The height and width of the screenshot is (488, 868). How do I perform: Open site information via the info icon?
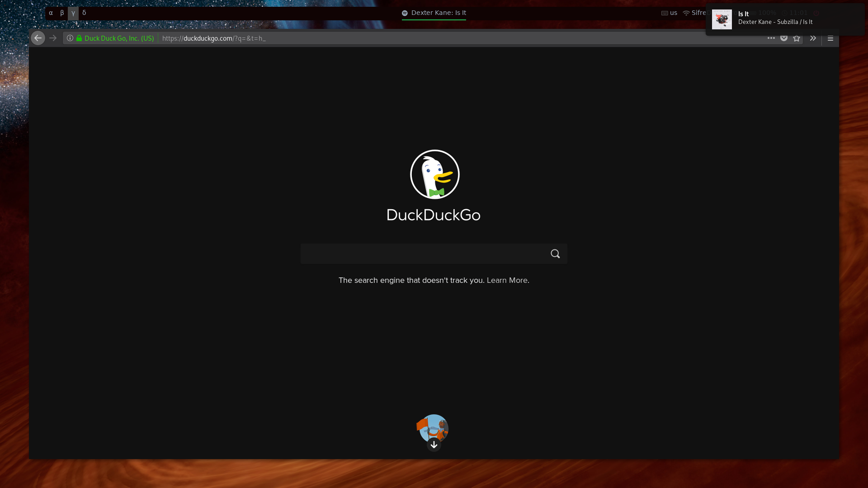(70, 38)
